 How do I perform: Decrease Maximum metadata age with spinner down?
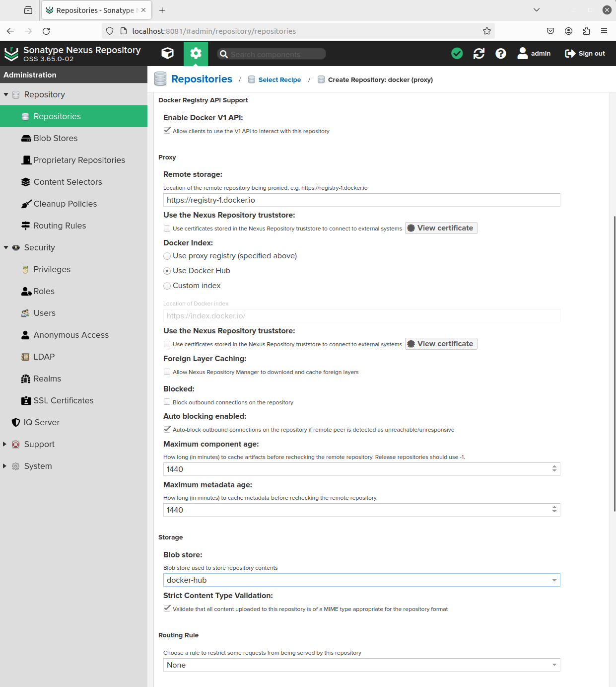coord(554,512)
